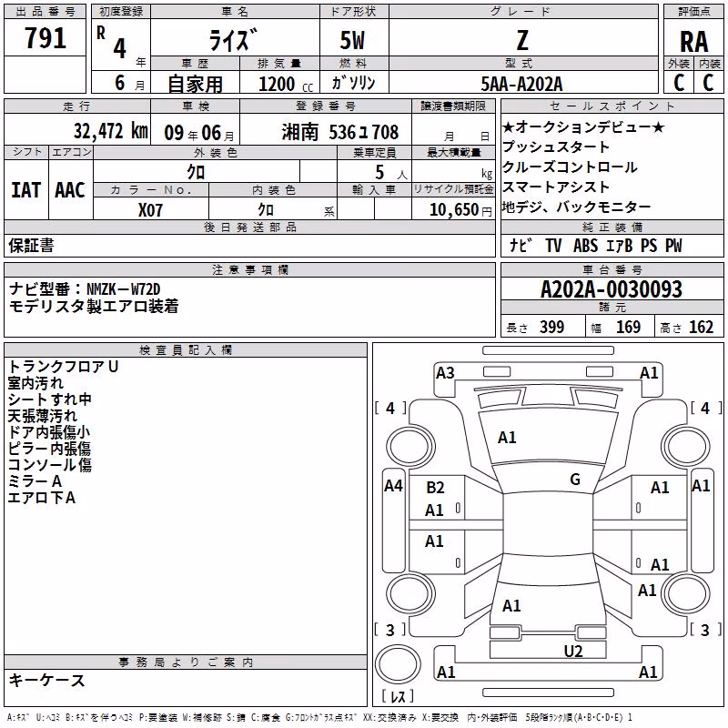Viewport: 728px width, 728px height.
Task: Select the プッシュスタート sales point
Action: (x=556, y=147)
